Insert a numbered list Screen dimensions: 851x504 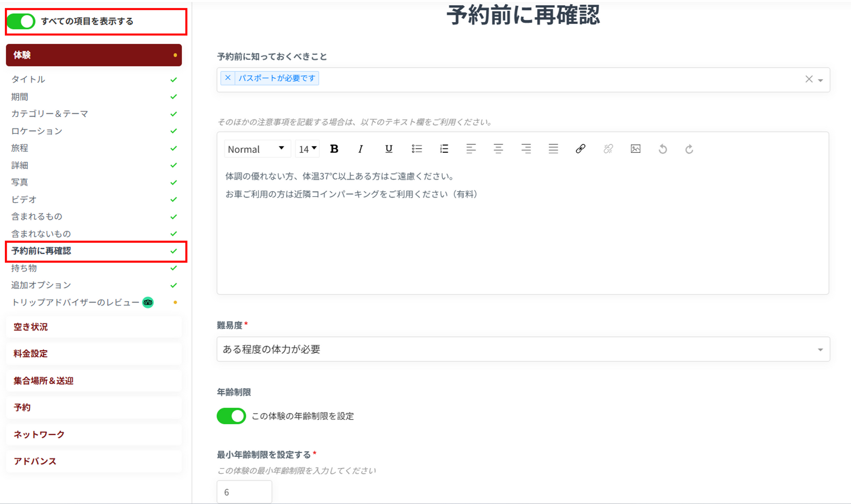444,149
